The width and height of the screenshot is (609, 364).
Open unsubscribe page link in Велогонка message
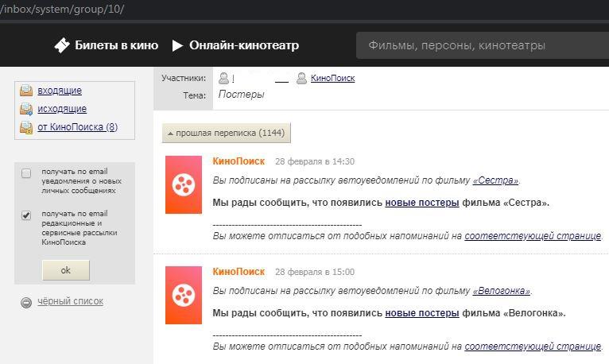[x=533, y=347]
